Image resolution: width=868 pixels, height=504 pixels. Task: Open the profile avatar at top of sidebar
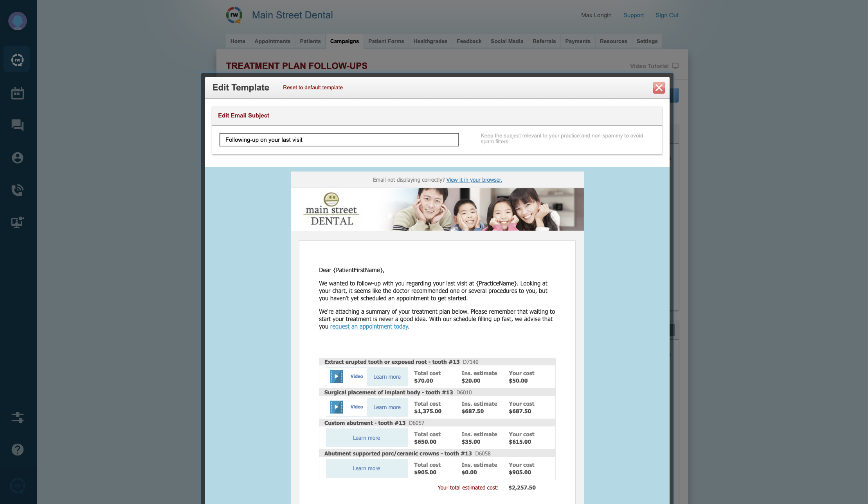[18, 21]
